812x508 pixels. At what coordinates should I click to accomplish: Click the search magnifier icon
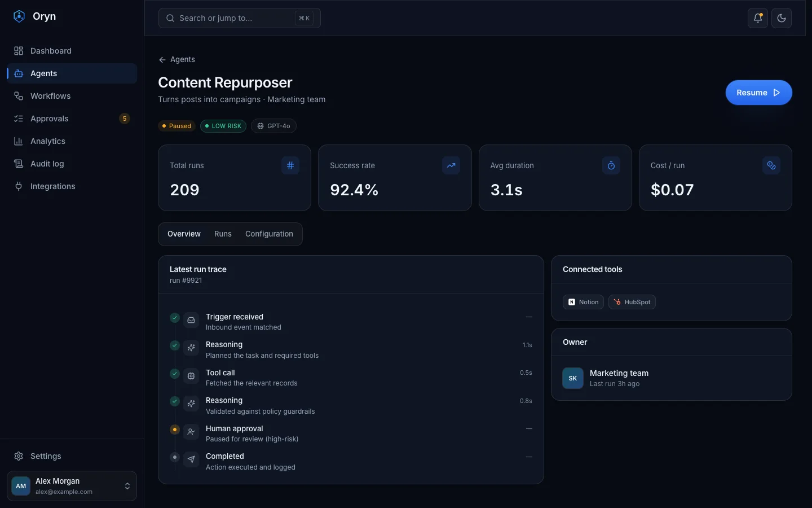point(170,18)
